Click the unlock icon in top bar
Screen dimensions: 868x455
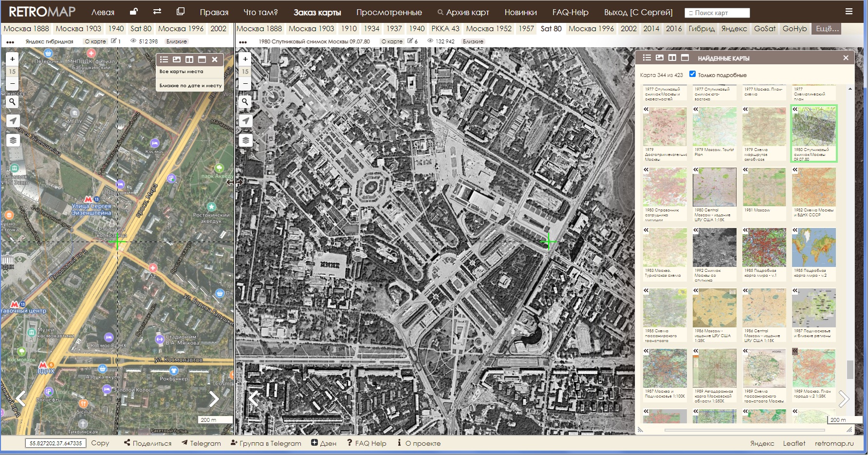pos(133,12)
